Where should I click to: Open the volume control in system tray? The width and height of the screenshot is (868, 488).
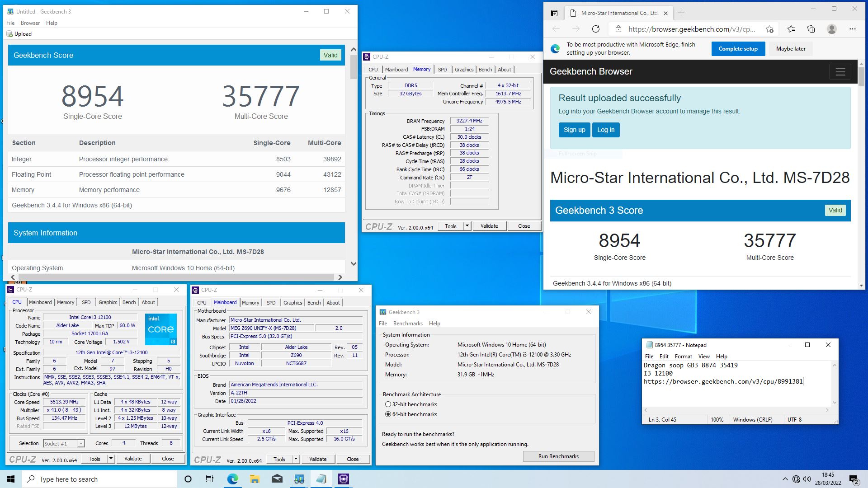(807, 479)
